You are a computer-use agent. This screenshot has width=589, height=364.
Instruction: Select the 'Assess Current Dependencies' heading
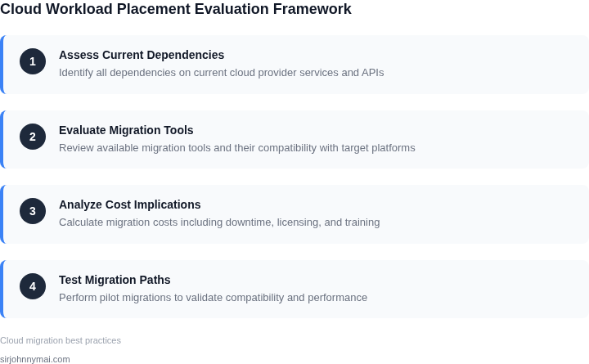(142, 55)
